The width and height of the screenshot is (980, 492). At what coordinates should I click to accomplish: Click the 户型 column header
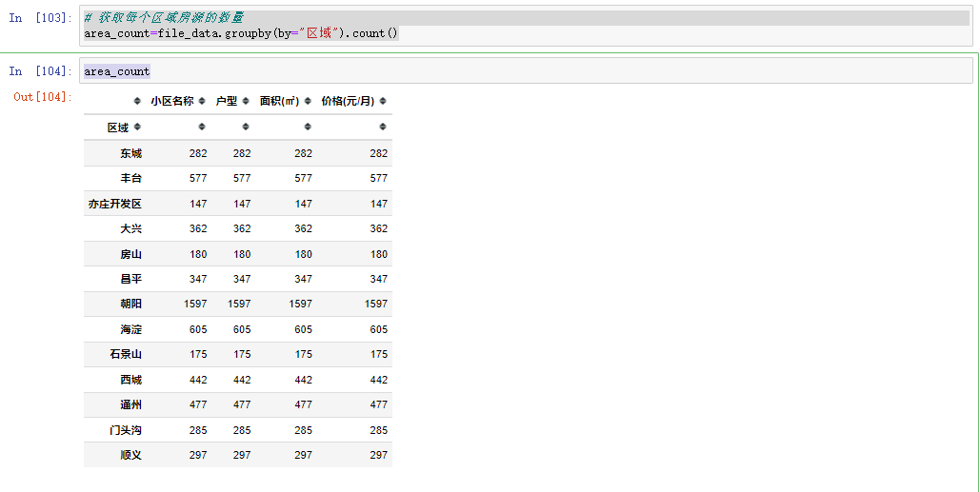point(227,101)
